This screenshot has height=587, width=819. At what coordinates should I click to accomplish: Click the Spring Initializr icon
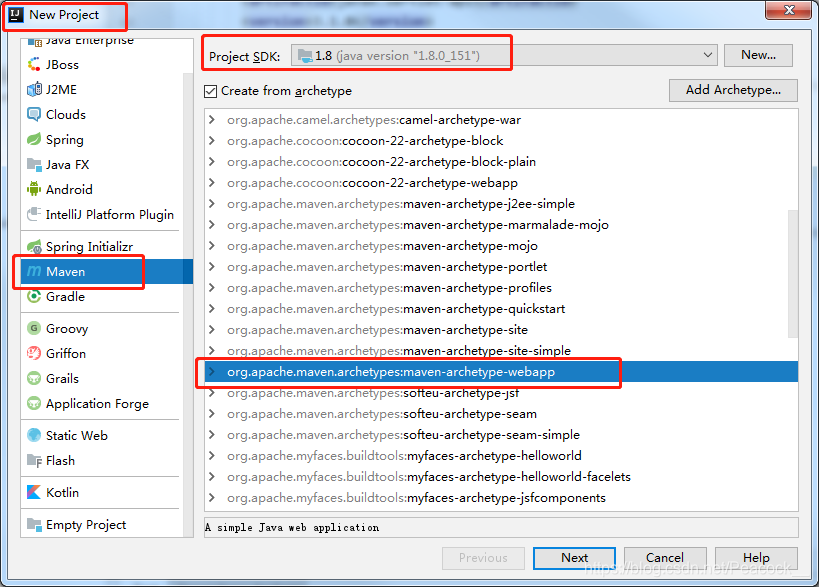coord(34,246)
